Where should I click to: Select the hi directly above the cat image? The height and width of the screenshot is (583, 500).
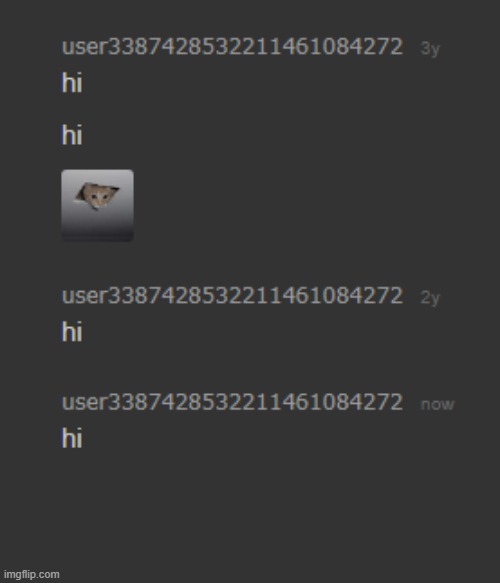pos(72,135)
